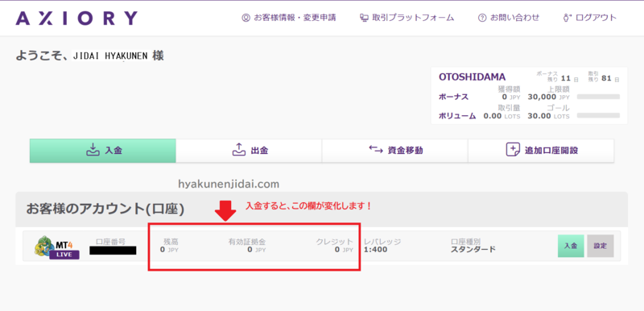Select the 資金移動 transfer tab
The image size is (644, 311).
(x=395, y=151)
